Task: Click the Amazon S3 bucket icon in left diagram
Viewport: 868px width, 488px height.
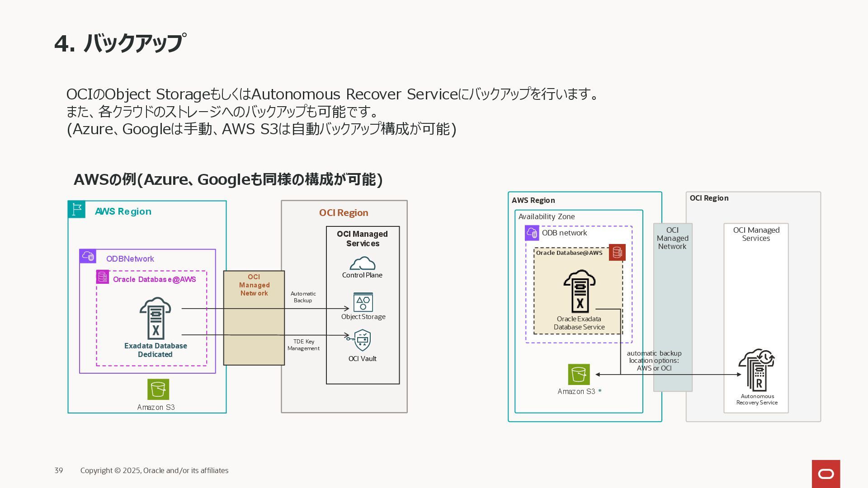Action: (158, 389)
